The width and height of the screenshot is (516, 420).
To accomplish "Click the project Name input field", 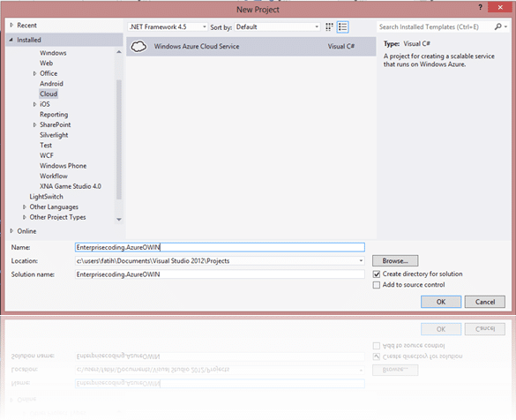I will click(220, 247).
